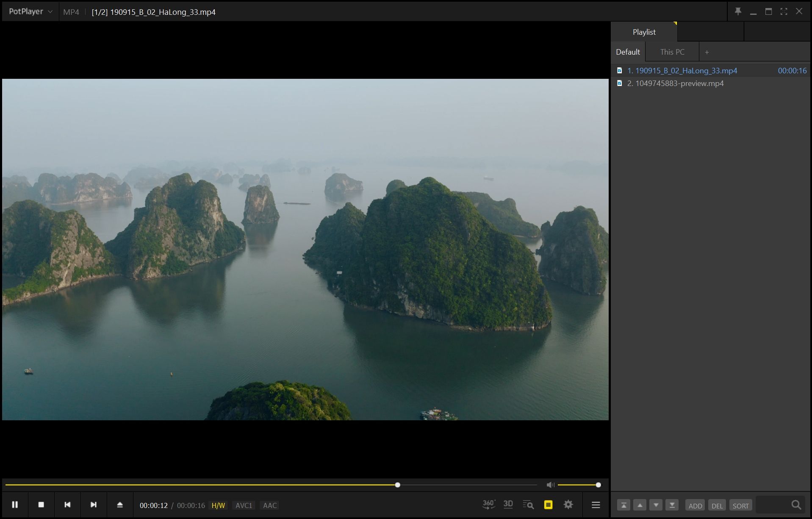Open the This PC tab

coord(672,52)
